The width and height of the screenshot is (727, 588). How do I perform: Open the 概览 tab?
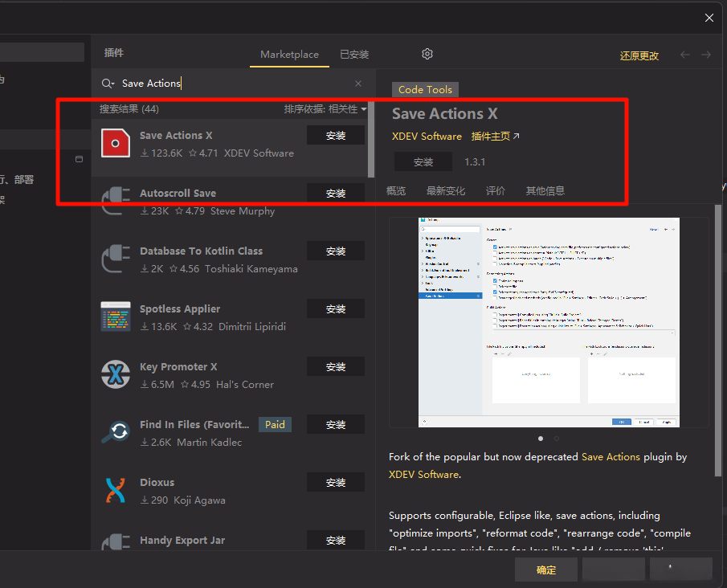pos(396,190)
